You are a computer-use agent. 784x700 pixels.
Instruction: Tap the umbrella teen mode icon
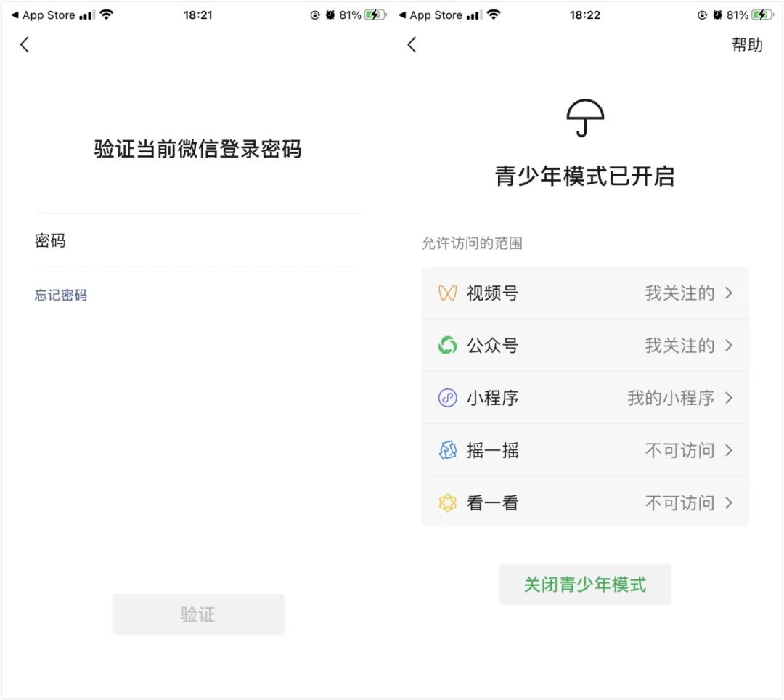click(585, 118)
